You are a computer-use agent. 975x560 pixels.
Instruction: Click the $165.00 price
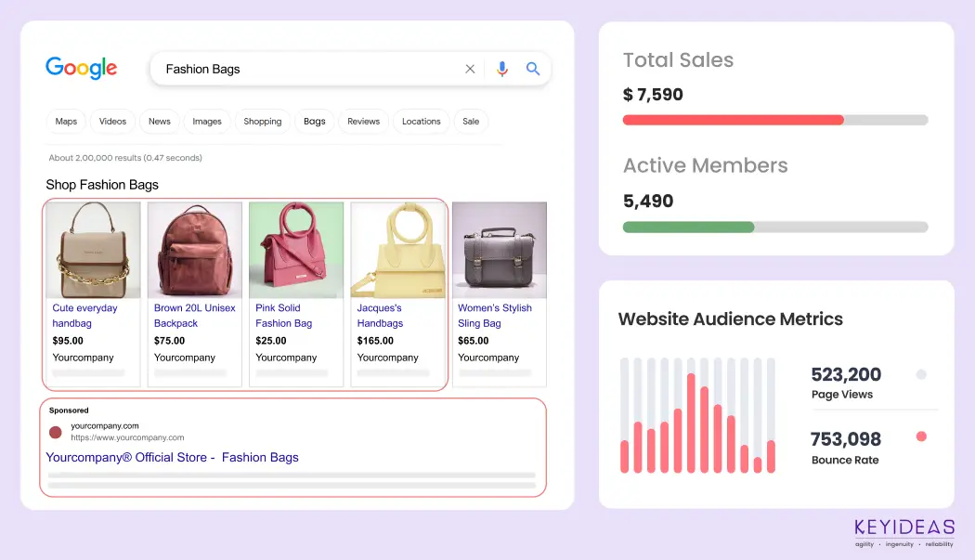click(x=375, y=341)
